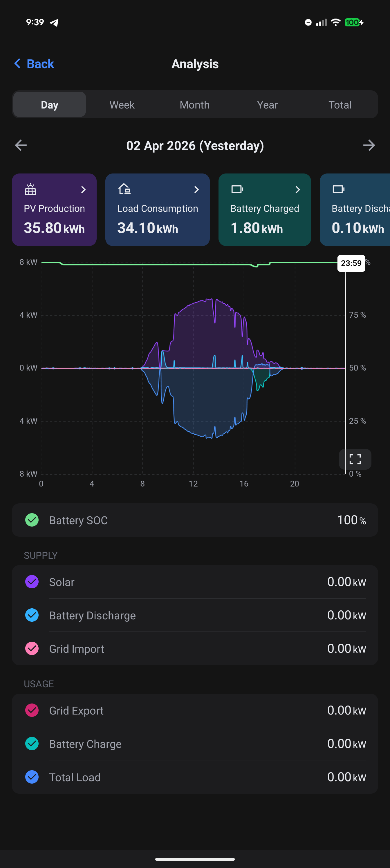
Task: Tap the solar panel icon in PV Production
Action: 30,189
